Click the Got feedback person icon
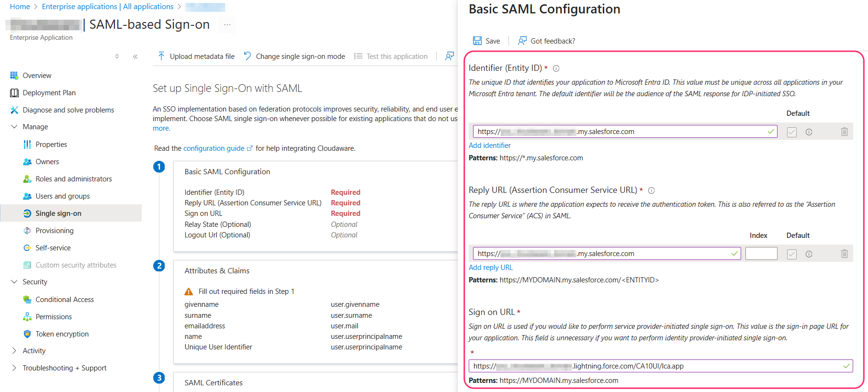This screenshot has height=392, width=868. 522,41
